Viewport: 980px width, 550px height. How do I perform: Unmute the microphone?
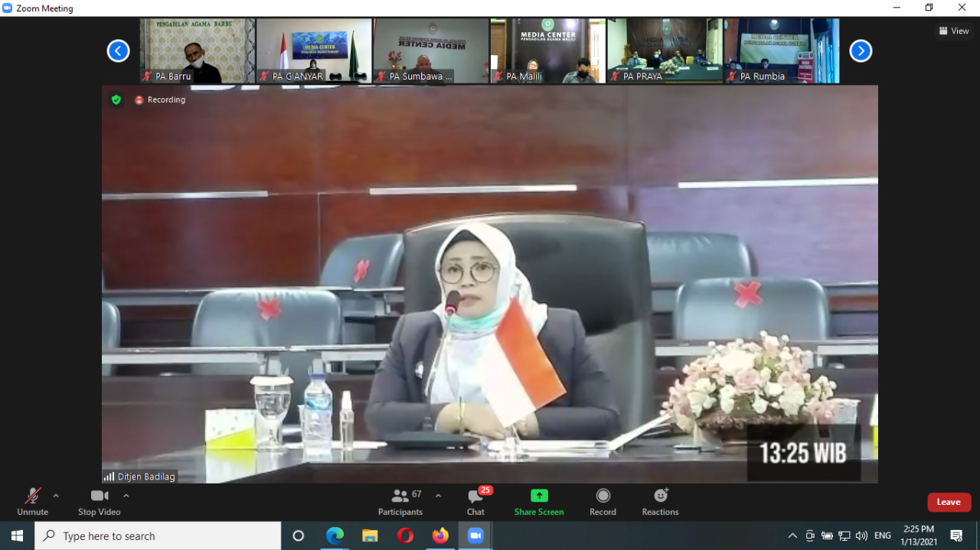[32, 502]
